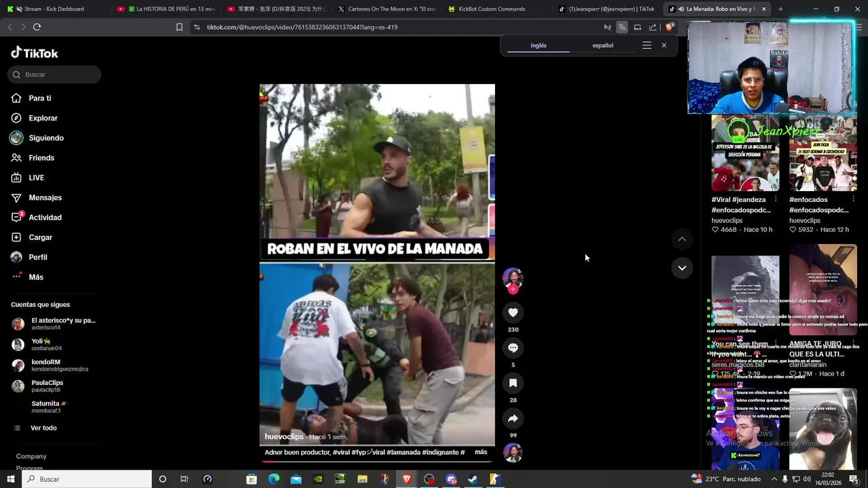Open Windows Start menu
The width and height of the screenshot is (868, 488).
(x=10, y=479)
